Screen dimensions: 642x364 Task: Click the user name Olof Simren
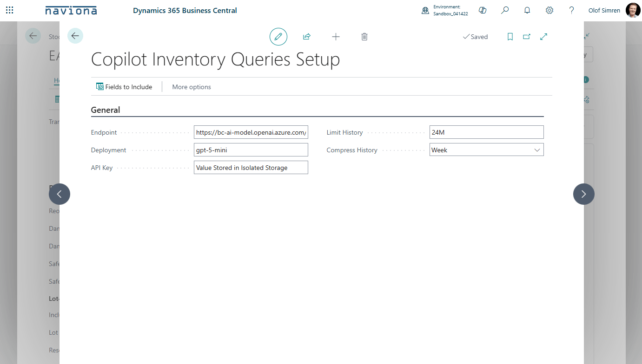coord(604,10)
